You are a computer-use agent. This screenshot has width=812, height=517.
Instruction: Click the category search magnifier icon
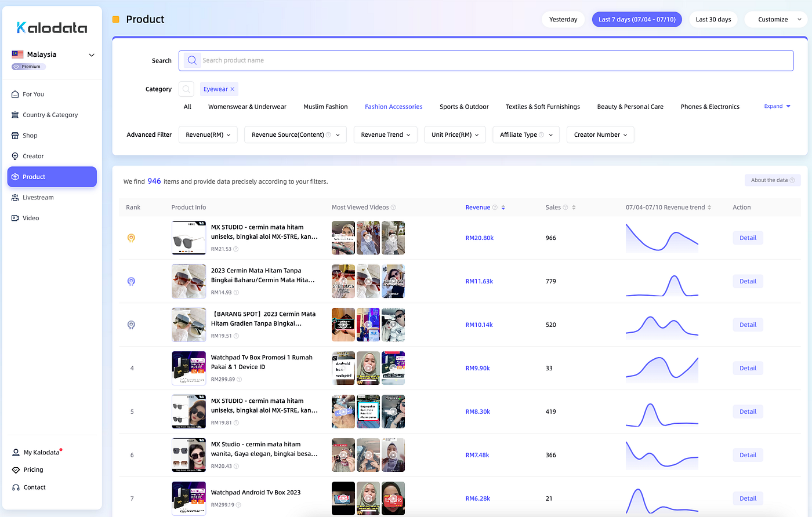(x=186, y=89)
